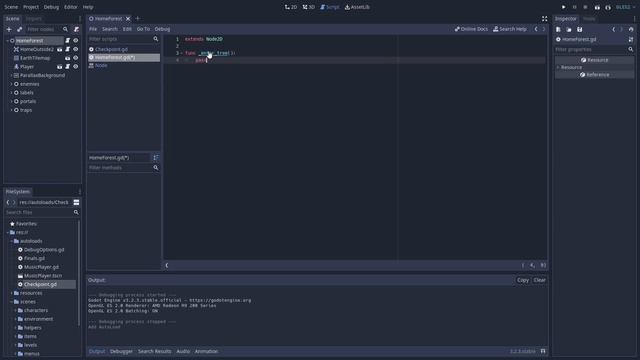640x360 pixels.
Task: Expand the portals node
Action: [x=11, y=101]
